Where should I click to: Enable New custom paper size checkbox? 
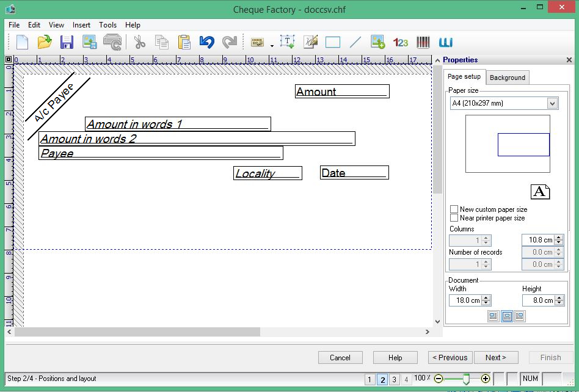[454, 209]
